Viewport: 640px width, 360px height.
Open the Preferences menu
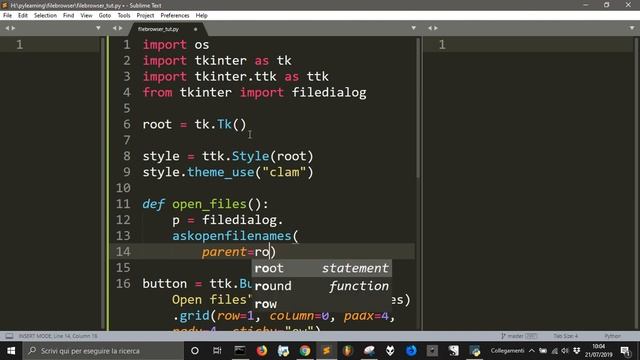pos(175,16)
